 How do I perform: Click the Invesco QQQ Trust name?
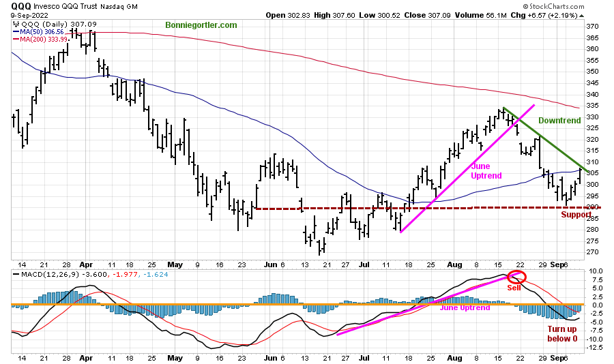[65, 7]
